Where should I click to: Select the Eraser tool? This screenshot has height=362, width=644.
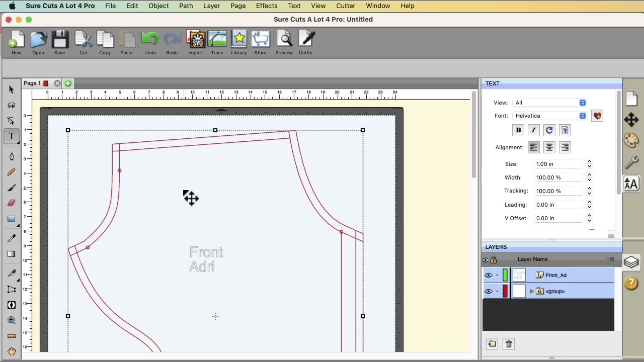11,203
